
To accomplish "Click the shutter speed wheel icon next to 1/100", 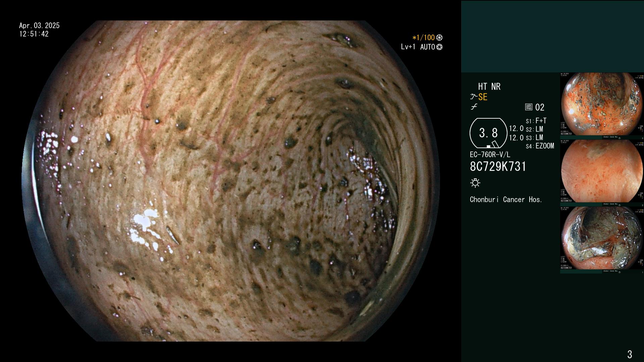I will point(439,38).
